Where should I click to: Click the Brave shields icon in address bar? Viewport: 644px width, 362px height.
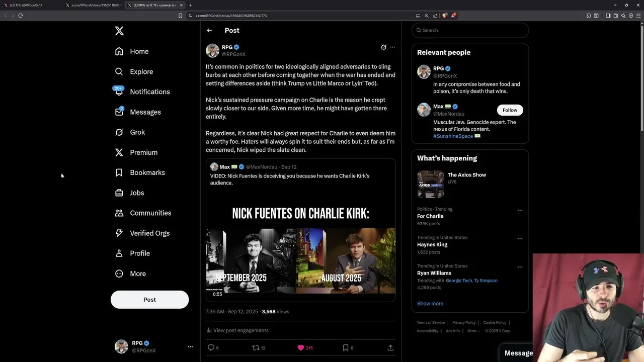click(x=444, y=16)
